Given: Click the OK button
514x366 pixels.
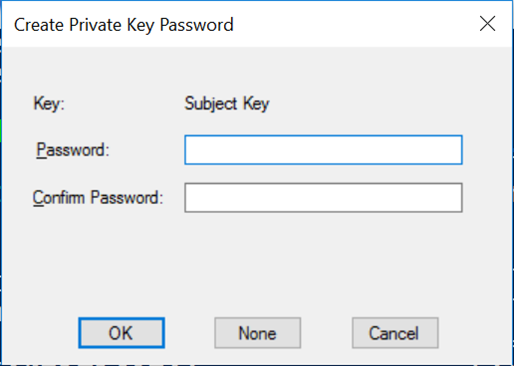Looking at the screenshot, I should click(x=121, y=333).
